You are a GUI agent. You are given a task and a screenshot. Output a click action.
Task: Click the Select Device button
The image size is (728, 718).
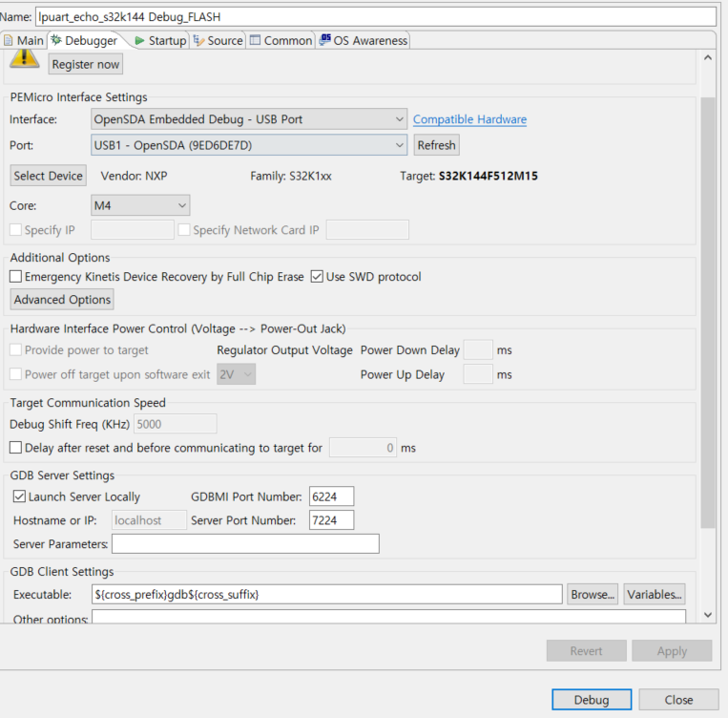[49, 176]
